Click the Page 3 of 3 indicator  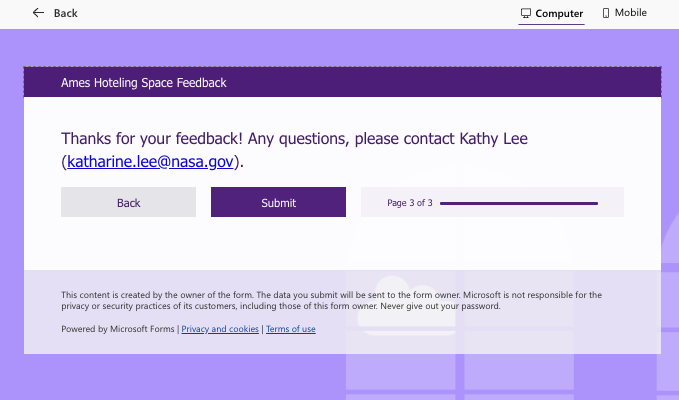(410, 203)
